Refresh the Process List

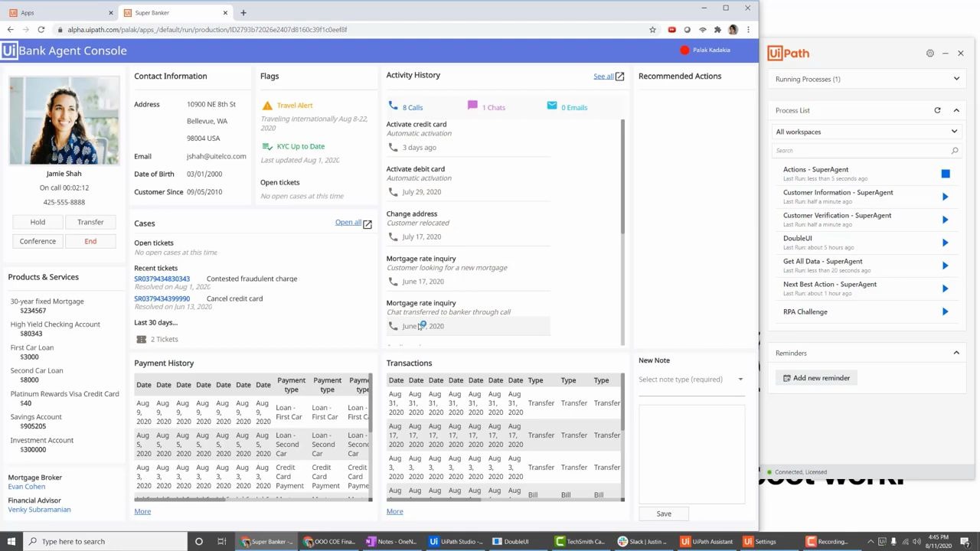click(937, 110)
